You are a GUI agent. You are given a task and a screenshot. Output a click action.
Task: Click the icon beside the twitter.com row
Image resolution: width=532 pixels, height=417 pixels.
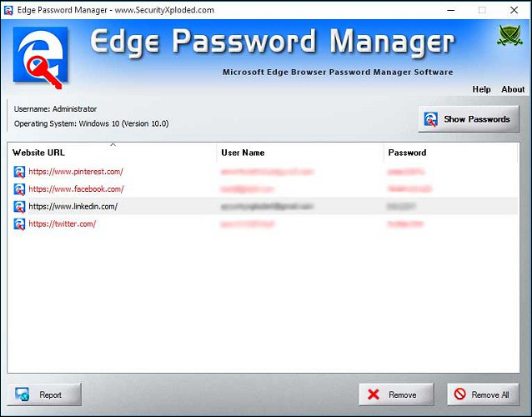click(19, 224)
